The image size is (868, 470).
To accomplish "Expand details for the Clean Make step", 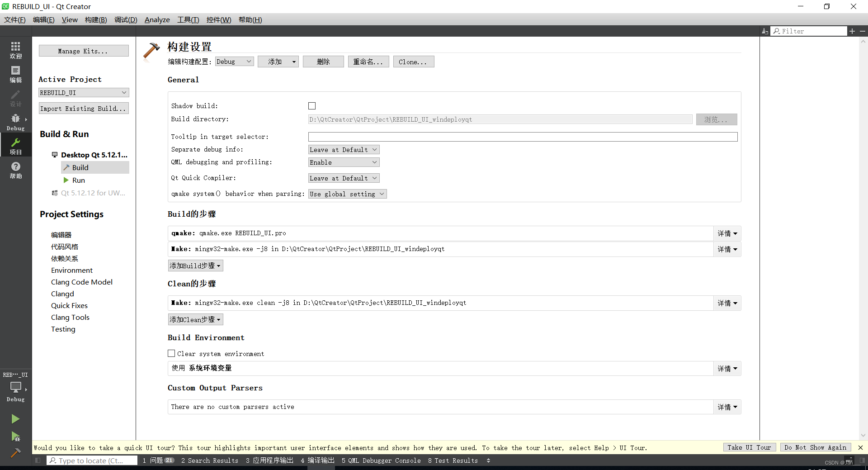I will (727, 303).
